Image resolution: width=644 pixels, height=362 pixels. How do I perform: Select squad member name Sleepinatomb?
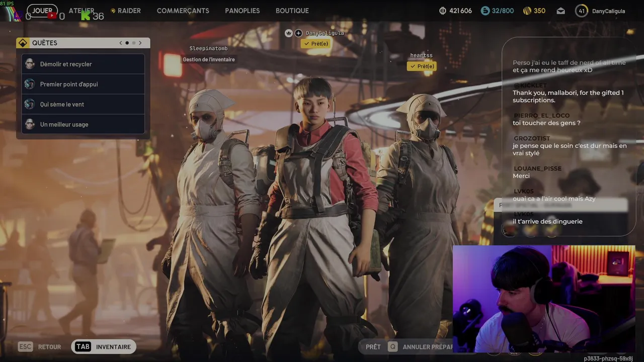tap(208, 48)
